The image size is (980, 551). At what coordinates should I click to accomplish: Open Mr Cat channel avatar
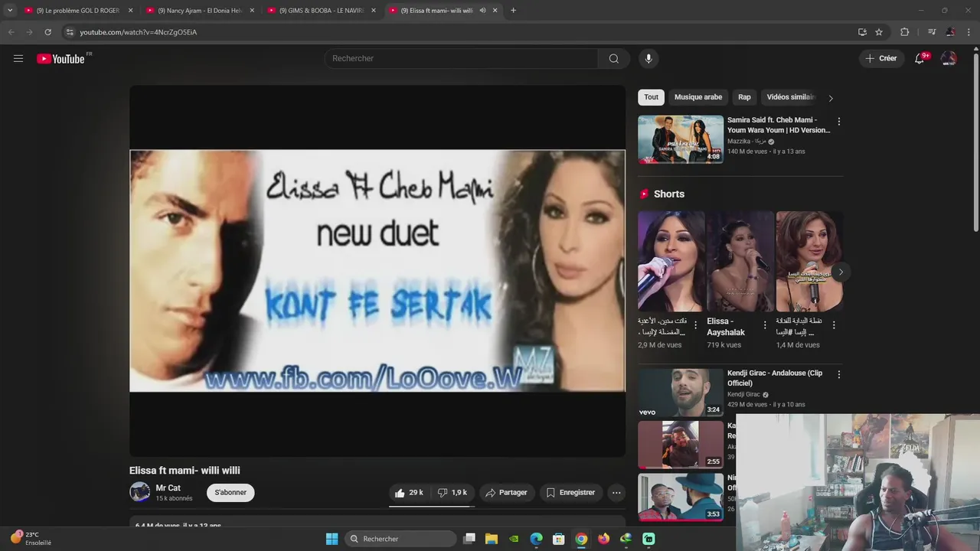pos(139,492)
